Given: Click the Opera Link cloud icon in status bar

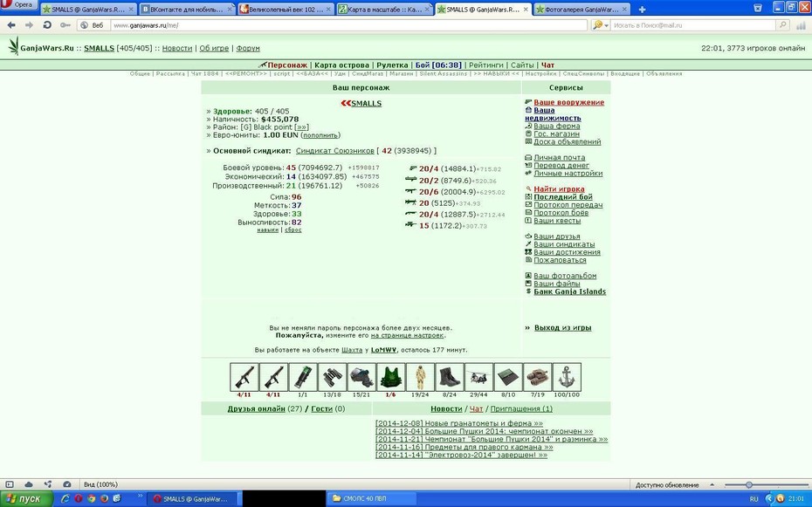Looking at the screenshot, I should (x=29, y=484).
